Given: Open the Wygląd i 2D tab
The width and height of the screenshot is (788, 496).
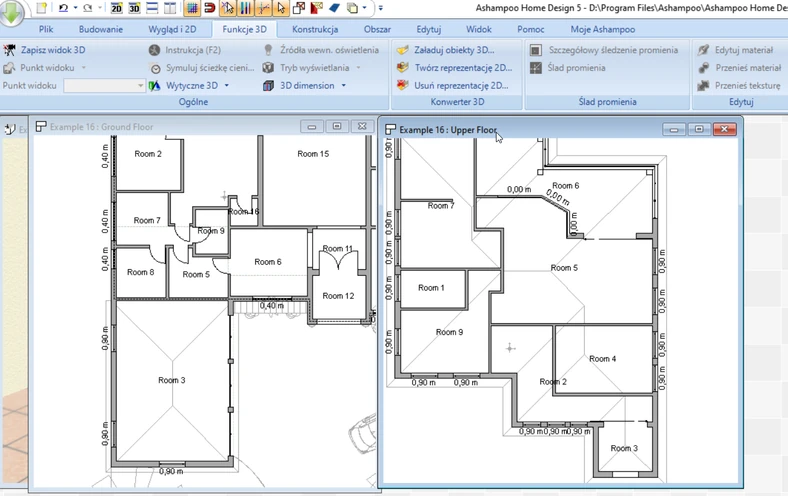Looking at the screenshot, I should click(x=172, y=29).
